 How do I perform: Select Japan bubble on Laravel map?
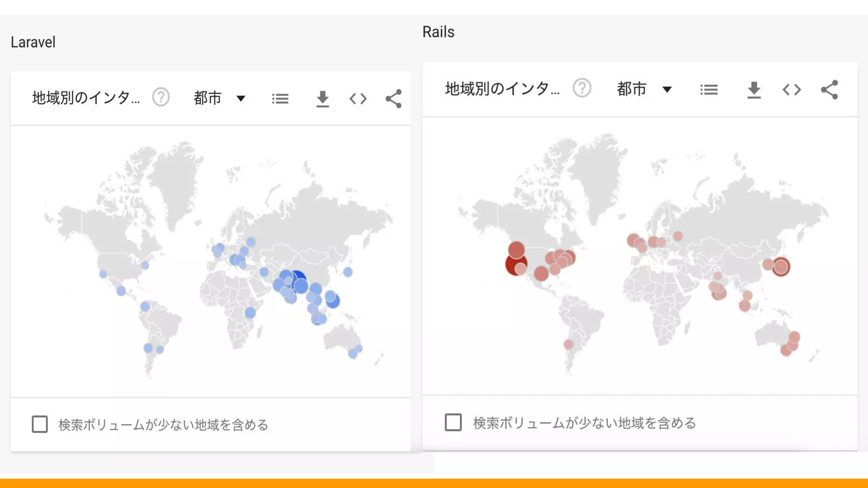click(x=348, y=272)
